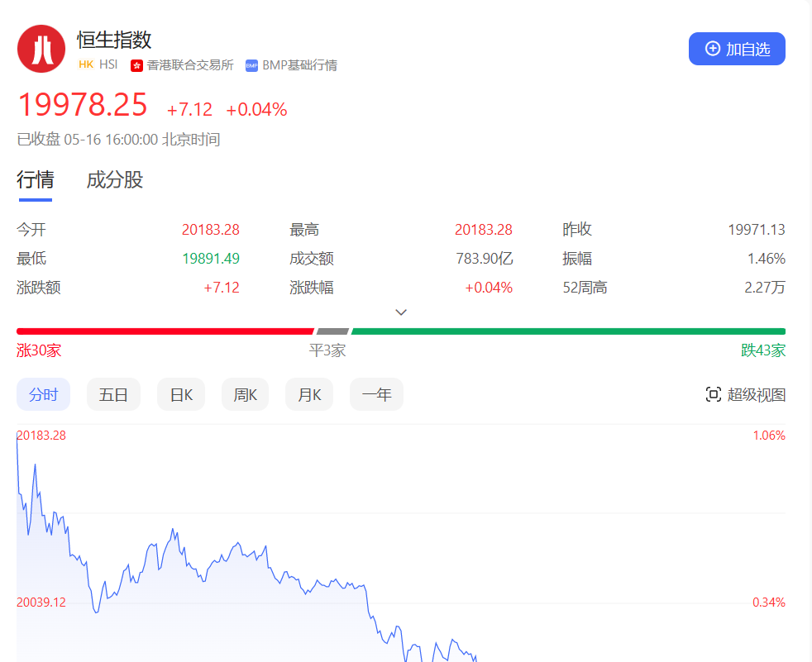
Task: Switch to the 行情 tab
Action: click(36, 179)
